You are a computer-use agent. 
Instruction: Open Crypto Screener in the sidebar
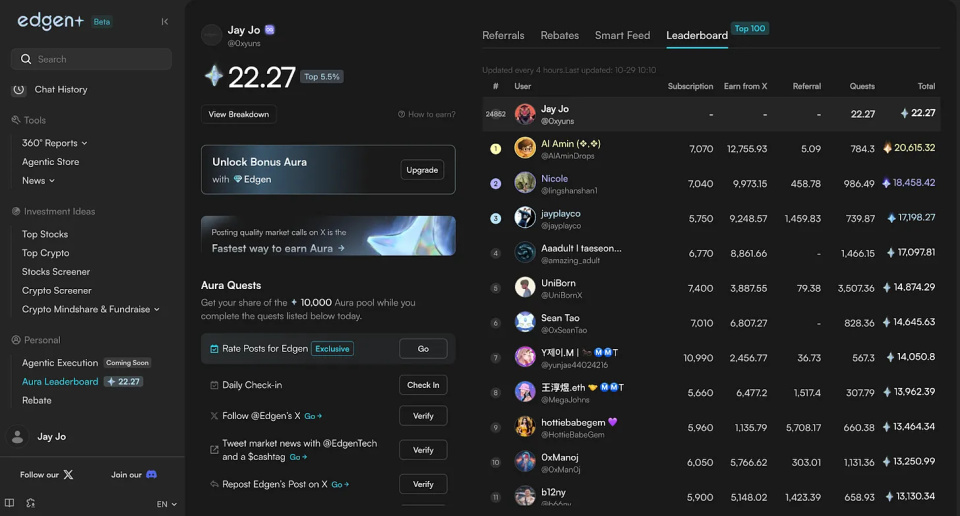56,291
